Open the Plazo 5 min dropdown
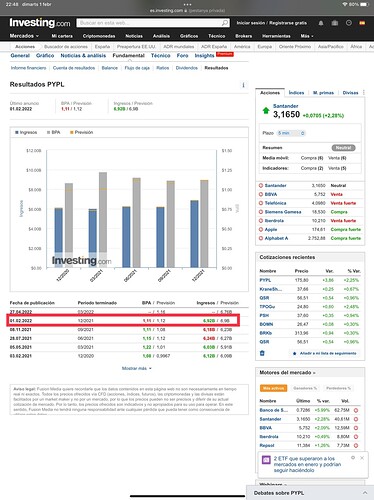 tap(291, 133)
